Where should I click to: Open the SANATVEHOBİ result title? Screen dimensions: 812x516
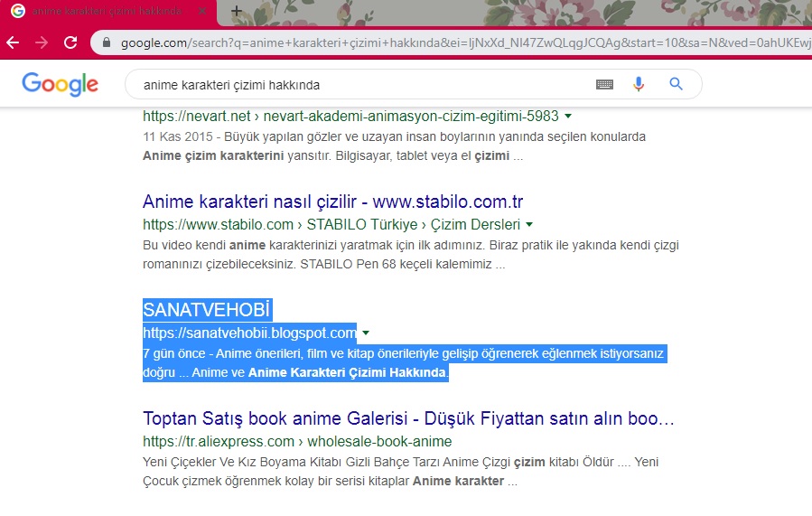207,310
